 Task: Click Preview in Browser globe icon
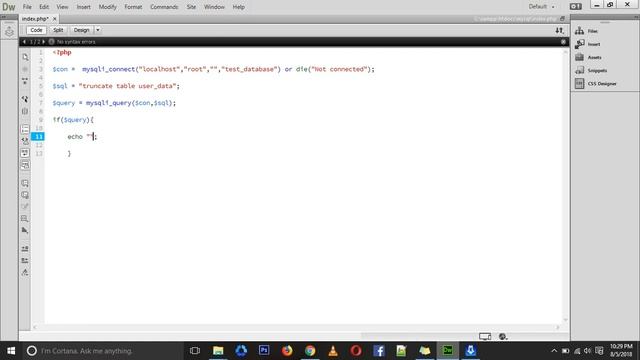coord(503,336)
